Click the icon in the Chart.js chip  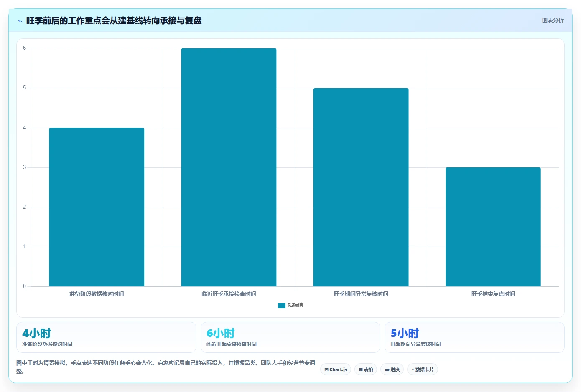tap(326, 370)
